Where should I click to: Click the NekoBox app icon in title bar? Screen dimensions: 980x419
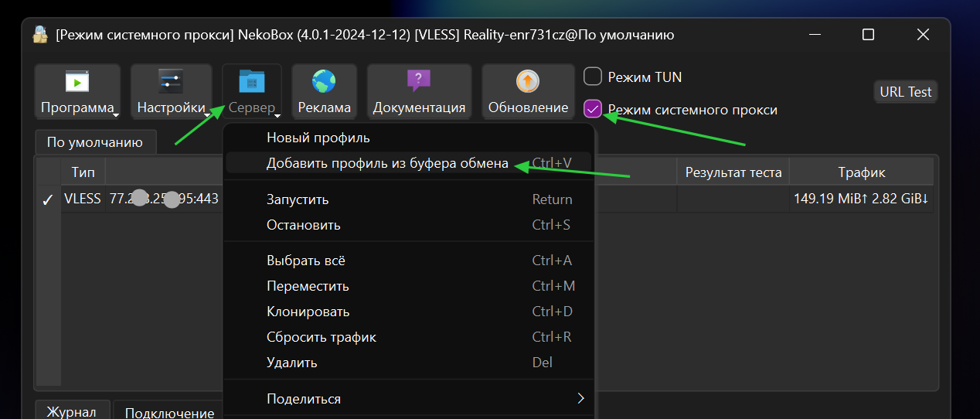click(40, 35)
